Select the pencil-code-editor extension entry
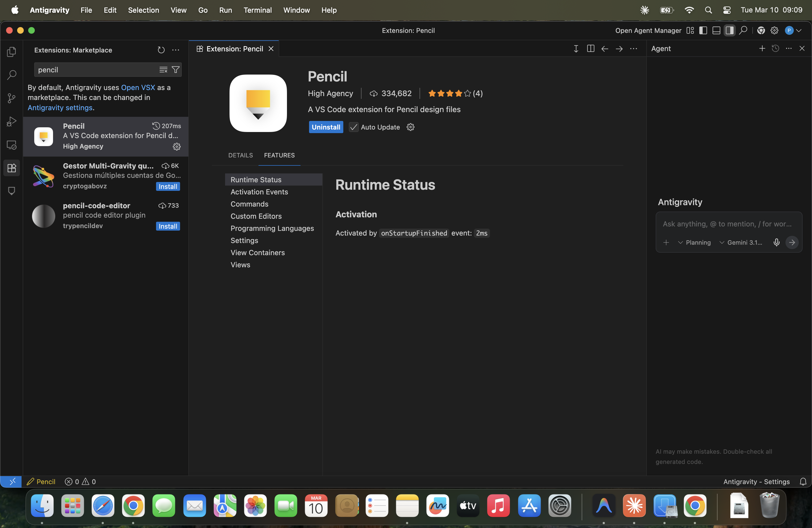The height and width of the screenshot is (528, 812). (106, 216)
